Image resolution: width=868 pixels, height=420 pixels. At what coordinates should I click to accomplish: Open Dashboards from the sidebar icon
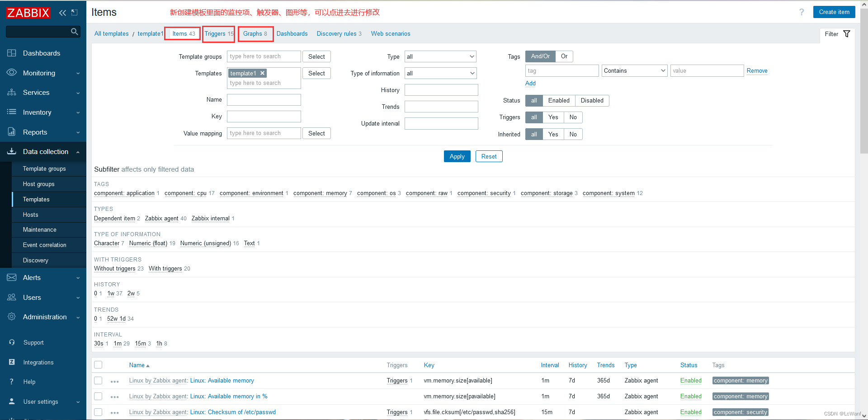pyautogui.click(x=12, y=53)
